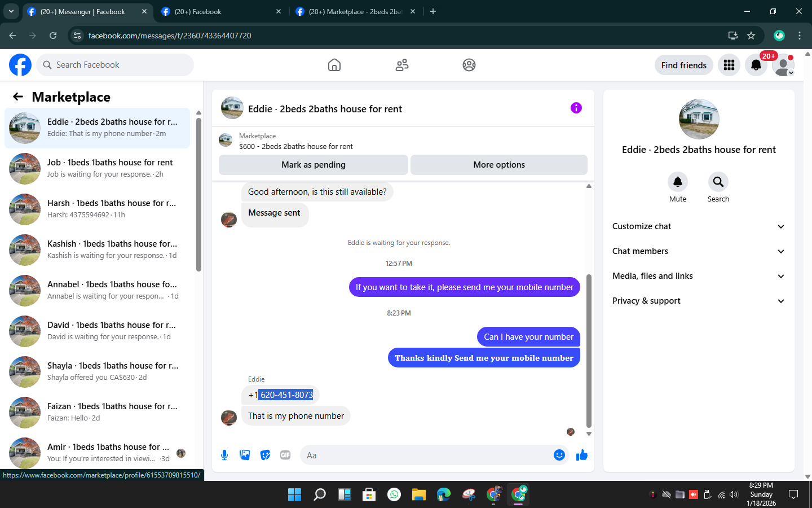This screenshot has width=812, height=508.
Task: Click the conversation list scrollbar
Action: tap(198, 195)
